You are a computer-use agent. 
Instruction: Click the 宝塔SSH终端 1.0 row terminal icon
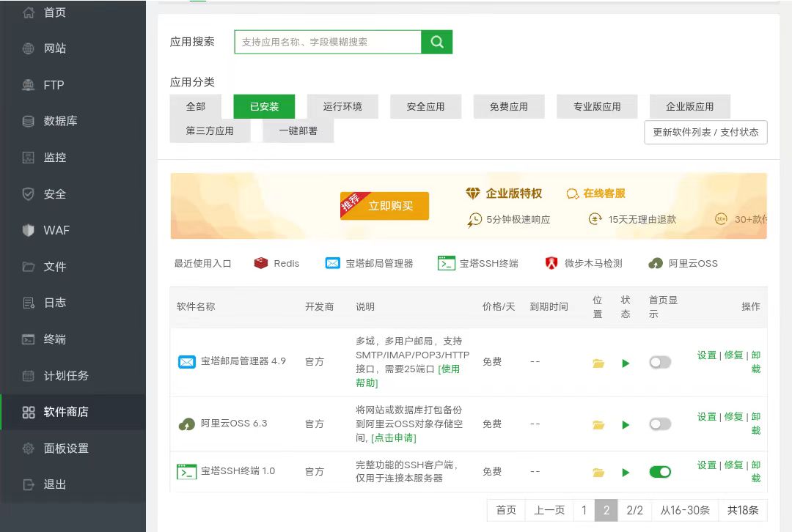tap(186, 471)
